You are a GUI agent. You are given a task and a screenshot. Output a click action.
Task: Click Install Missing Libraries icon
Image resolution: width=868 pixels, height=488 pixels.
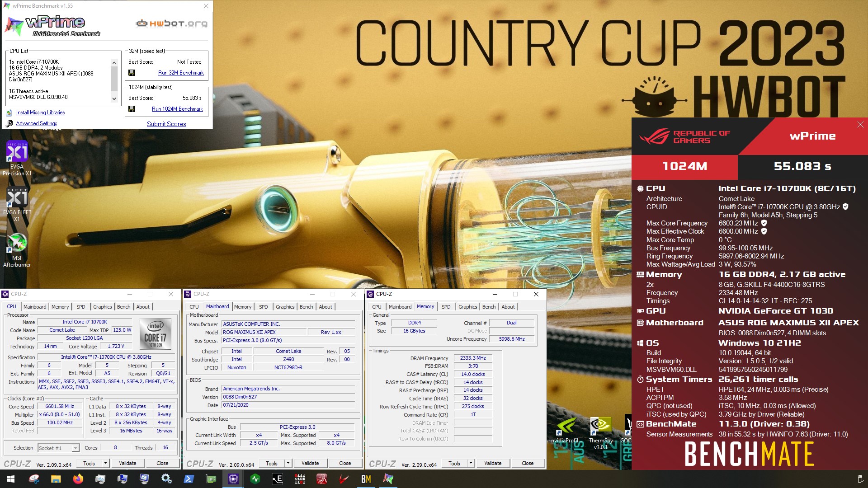9,113
